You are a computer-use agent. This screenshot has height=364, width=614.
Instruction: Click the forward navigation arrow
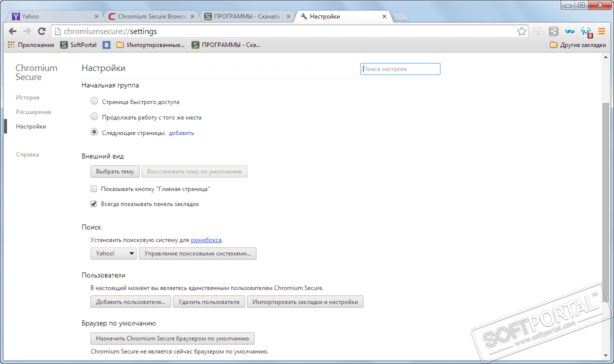pos(27,31)
